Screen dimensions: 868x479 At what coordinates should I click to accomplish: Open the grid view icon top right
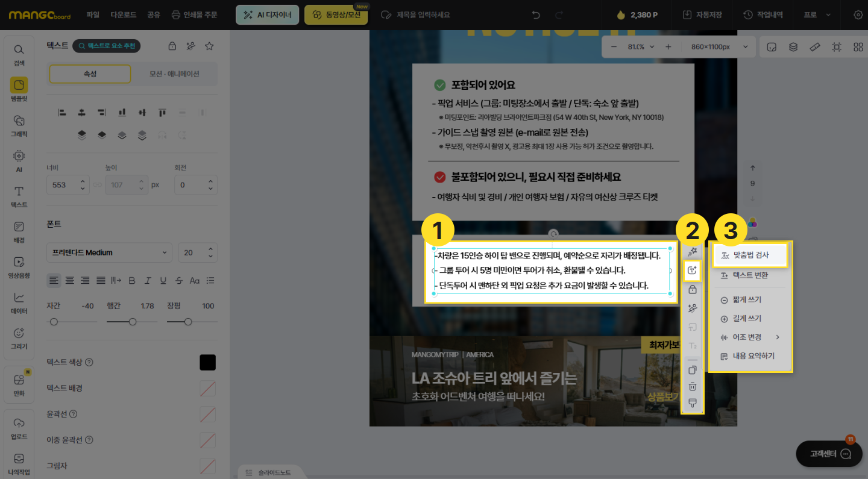click(x=858, y=46)
